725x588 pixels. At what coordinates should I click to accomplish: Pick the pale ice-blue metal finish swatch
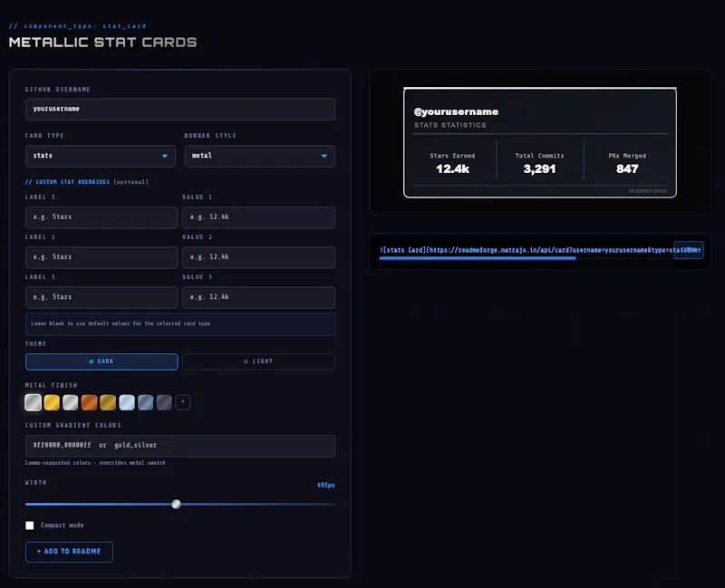pos(127,402)
